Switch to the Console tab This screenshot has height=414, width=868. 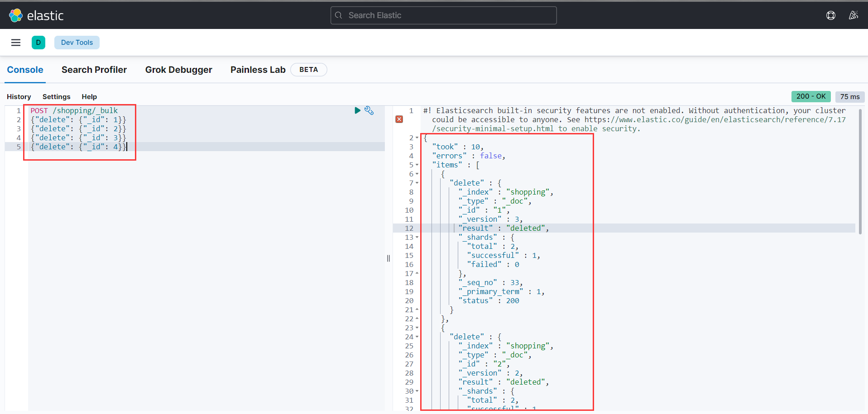pyautogui.click(x=25, y=70)
